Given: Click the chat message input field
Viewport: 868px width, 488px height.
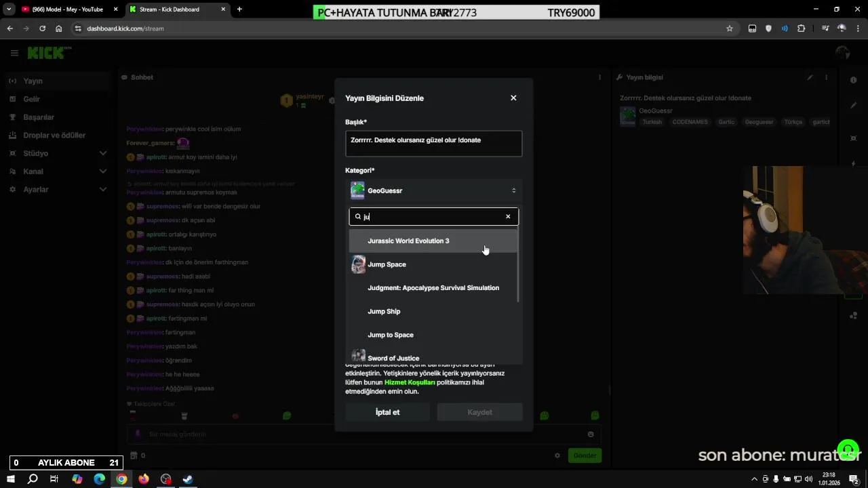Looking at the screenshot, I should pos(363,434).
